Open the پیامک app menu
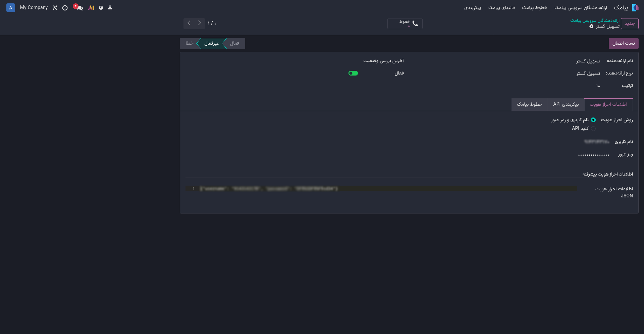The width and height of the screenshot is (644, 334). coord(622,7)
